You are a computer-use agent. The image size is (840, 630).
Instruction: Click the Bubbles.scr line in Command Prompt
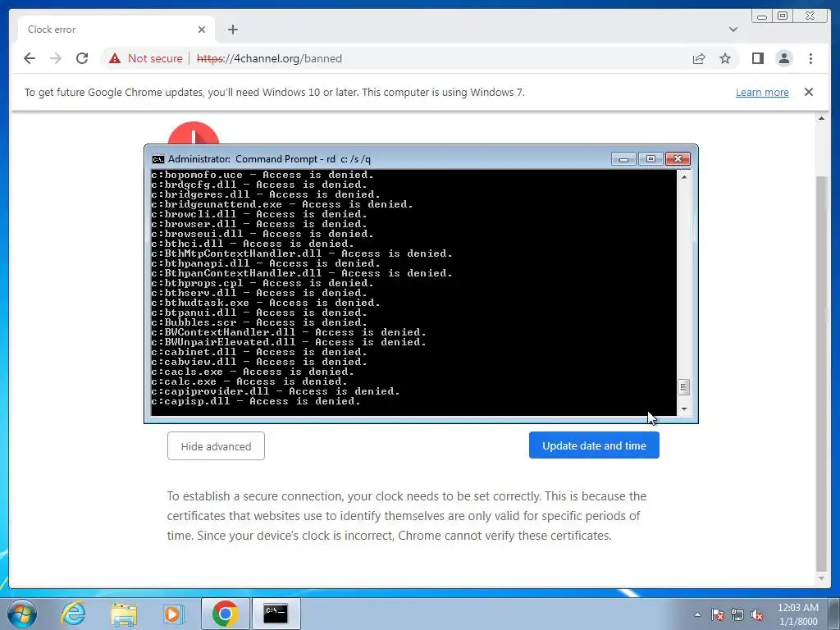[259, 322]
